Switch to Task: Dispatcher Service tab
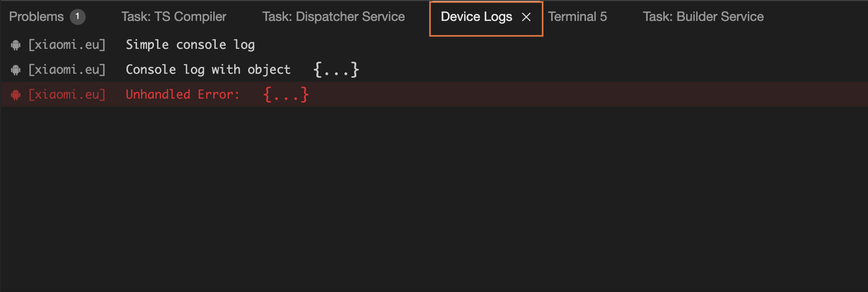Screen dimensions: 868x292 [333, 16]
